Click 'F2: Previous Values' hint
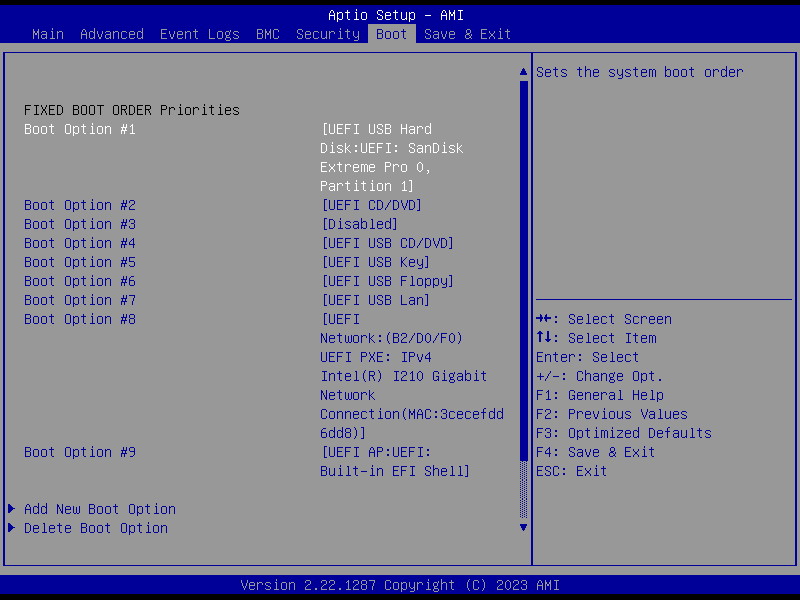Viewport: 800px width, 600px height. tap(612, 414)
